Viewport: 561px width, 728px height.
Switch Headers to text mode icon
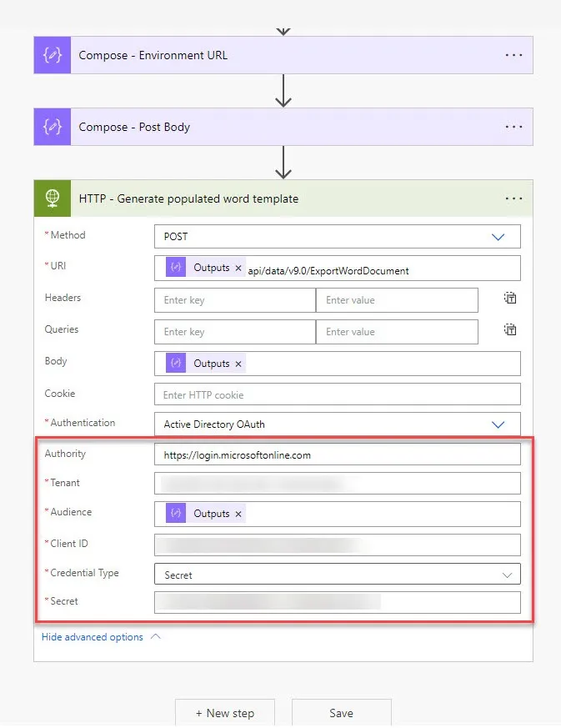510,298
